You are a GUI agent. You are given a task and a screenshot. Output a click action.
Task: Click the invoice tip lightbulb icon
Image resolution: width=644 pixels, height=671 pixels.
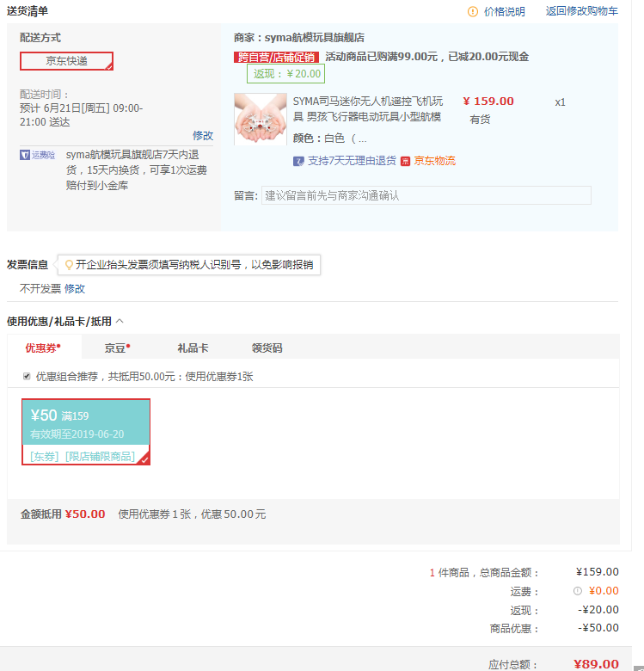(x=69, y=265)
